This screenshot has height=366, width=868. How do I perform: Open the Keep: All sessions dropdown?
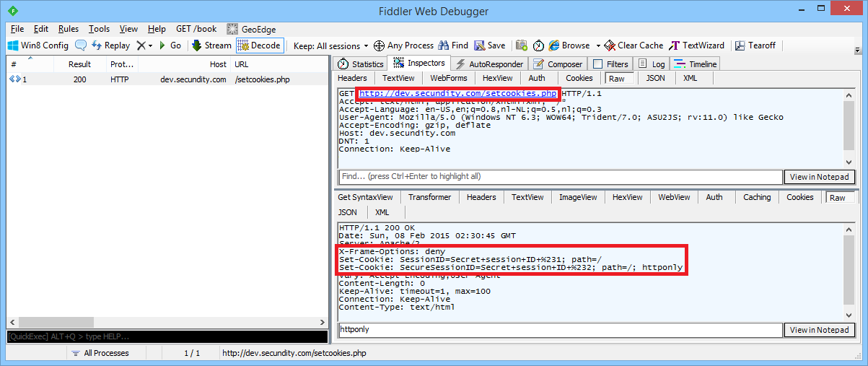pos(331,45)
